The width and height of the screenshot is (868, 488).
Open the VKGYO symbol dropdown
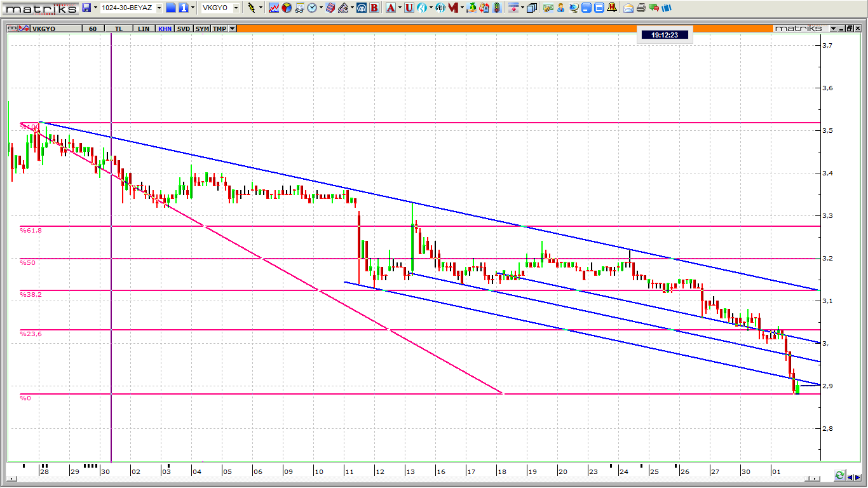click(236, 8)
